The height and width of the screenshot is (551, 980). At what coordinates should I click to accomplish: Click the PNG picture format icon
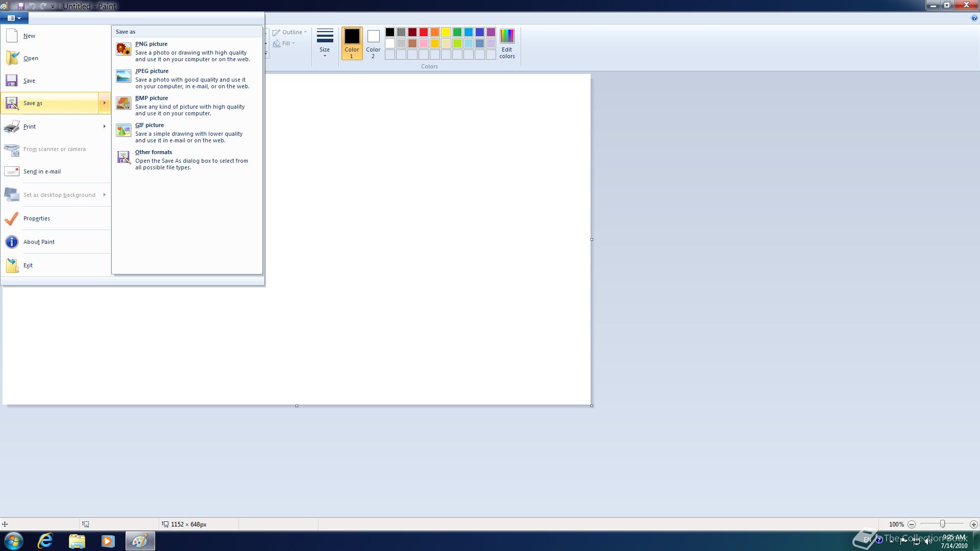tap(124, 49)
